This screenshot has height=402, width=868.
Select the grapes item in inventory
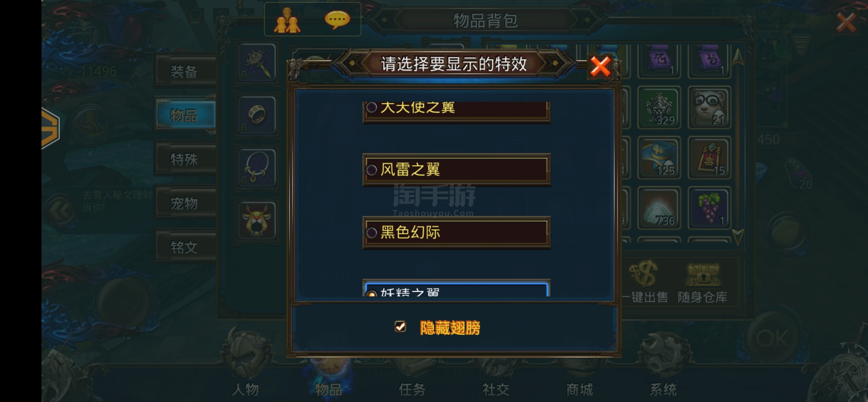click(709, 208)
